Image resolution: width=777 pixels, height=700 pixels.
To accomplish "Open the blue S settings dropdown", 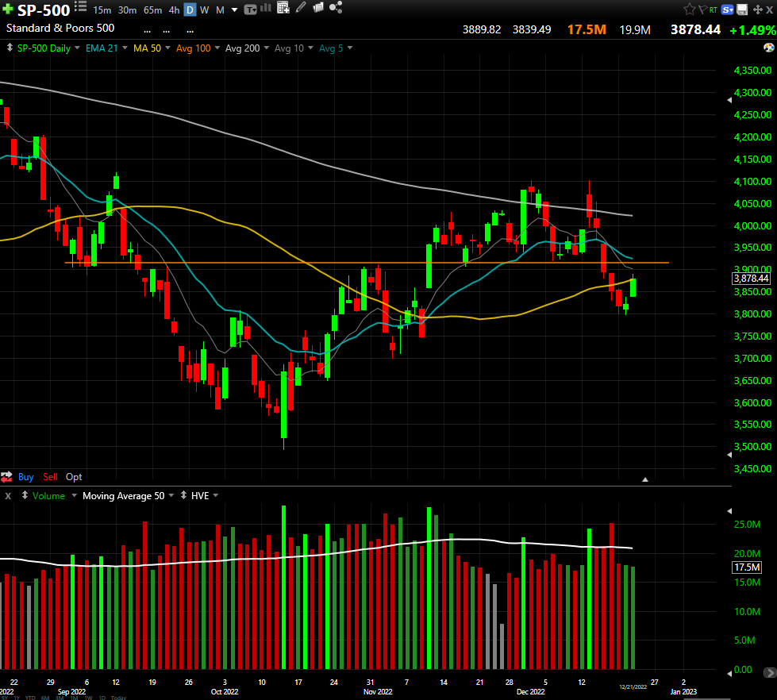I will pos(728,10).
